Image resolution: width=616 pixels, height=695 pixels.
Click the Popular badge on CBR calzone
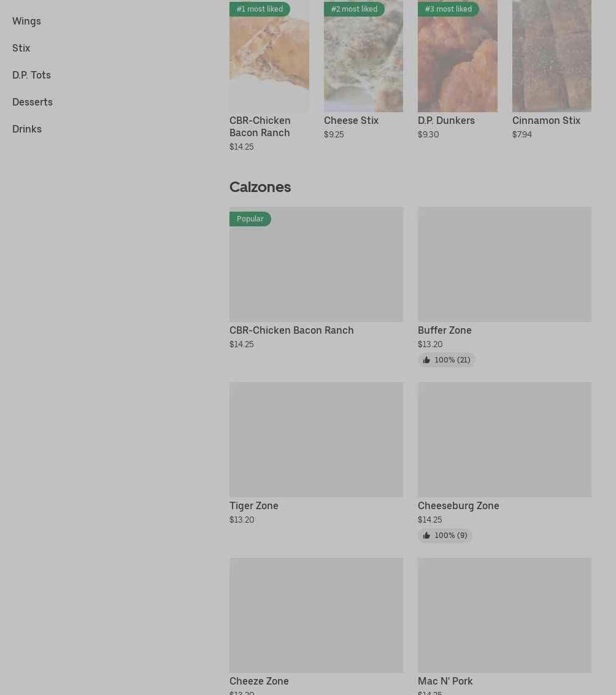(x=250, y=219)
